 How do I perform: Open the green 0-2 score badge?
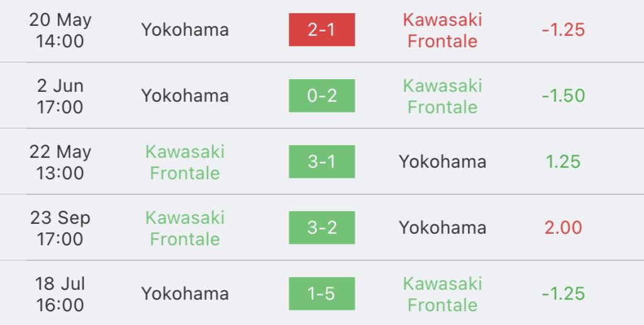(x=321, y=96)
